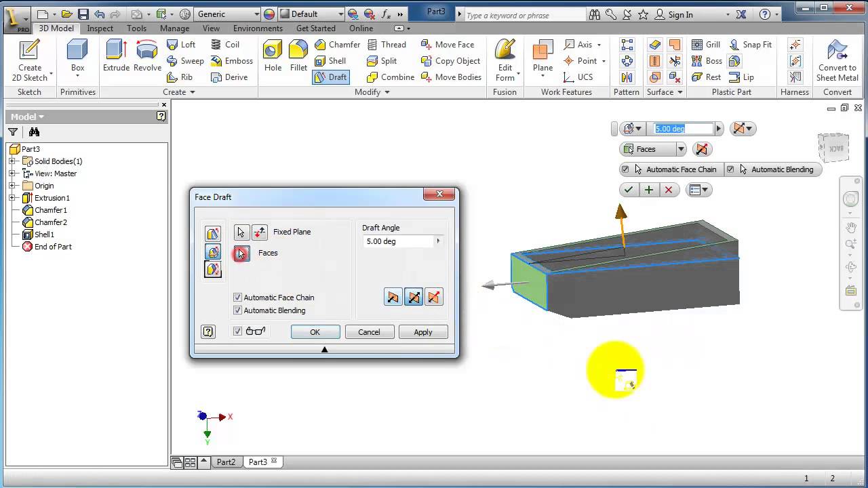Toggle Automatic Blending in mini-toolbar

730,169
